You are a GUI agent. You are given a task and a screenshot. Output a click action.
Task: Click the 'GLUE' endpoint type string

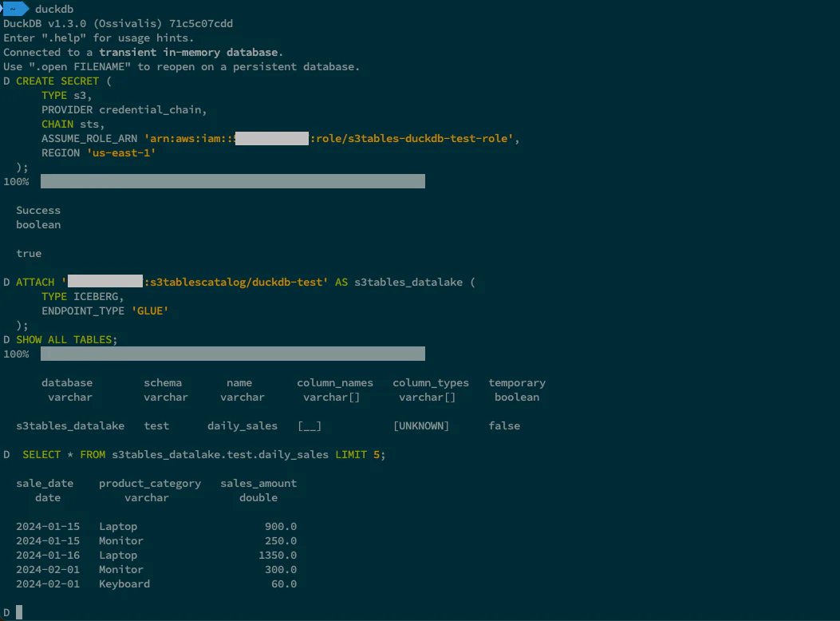click(x=150, y=311)
